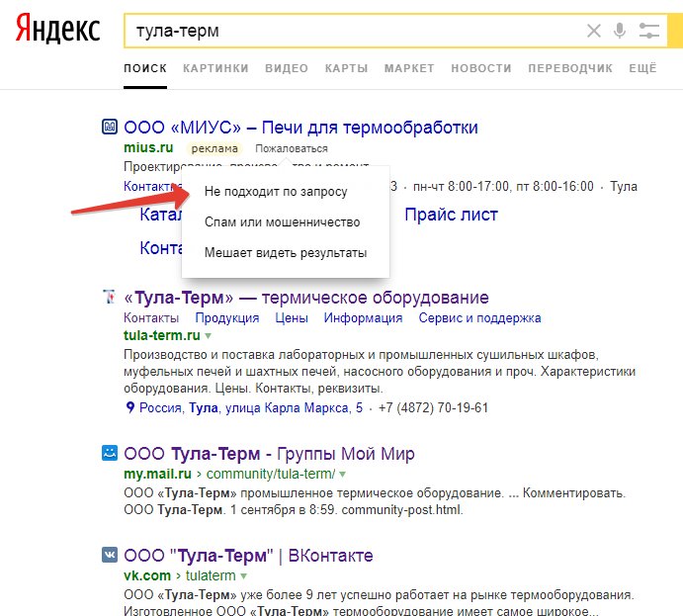Click the tula-term.ru green URL
This screenshot has width=683, height=616.
tap(161, 335)
